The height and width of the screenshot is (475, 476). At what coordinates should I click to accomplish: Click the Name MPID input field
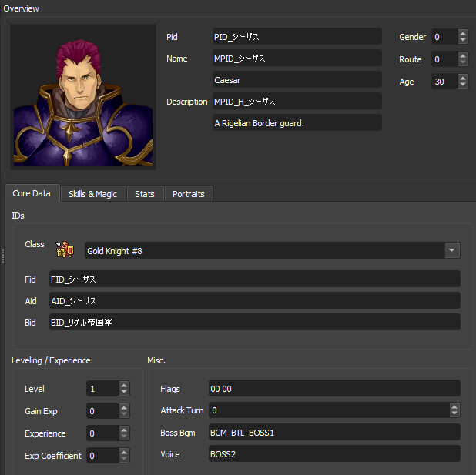click(297, 59)
